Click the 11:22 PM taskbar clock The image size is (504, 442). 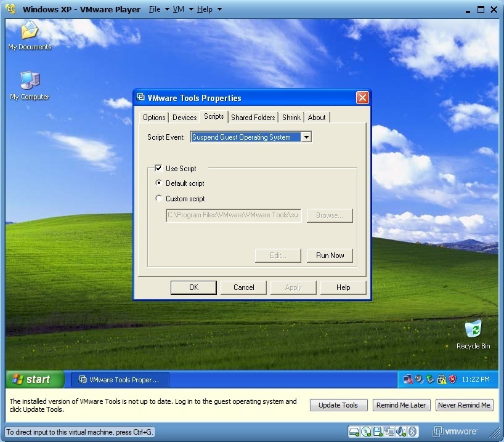point(476,379)
